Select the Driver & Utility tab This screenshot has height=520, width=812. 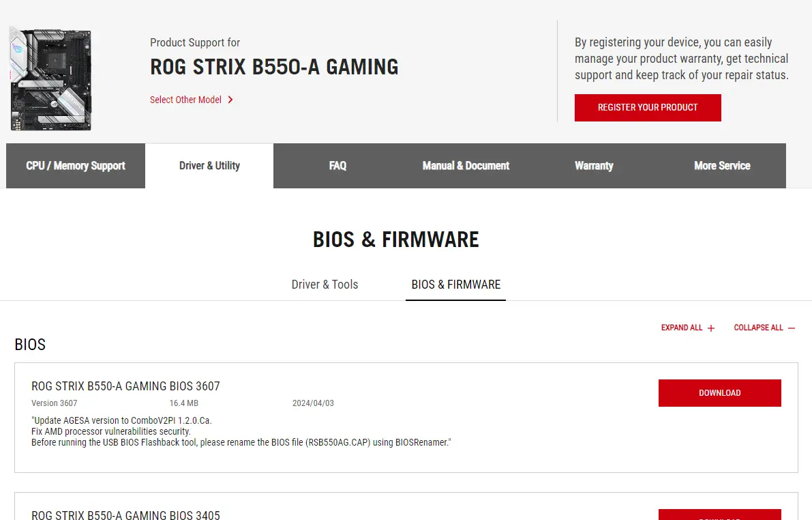pyautogui.click(x=209, y=166)
